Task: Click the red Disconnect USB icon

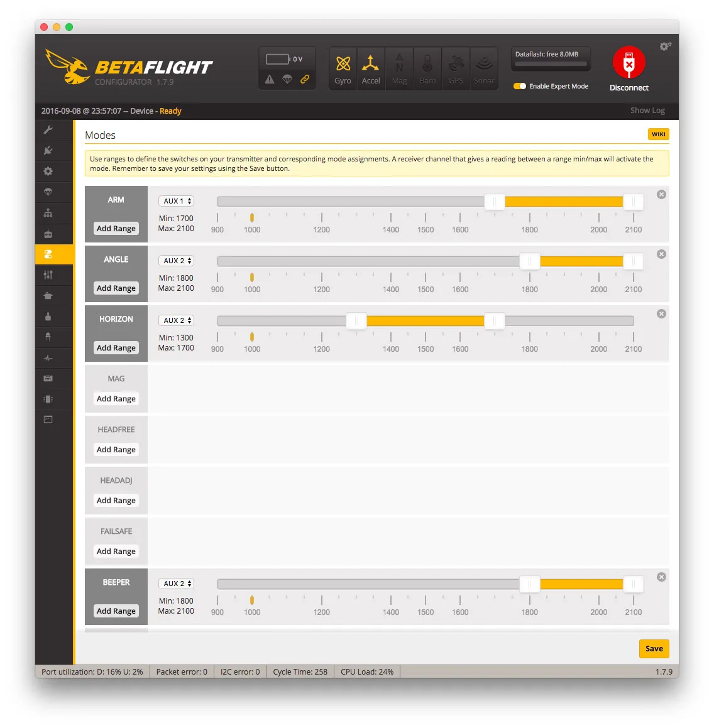Action: click(629, 63)
